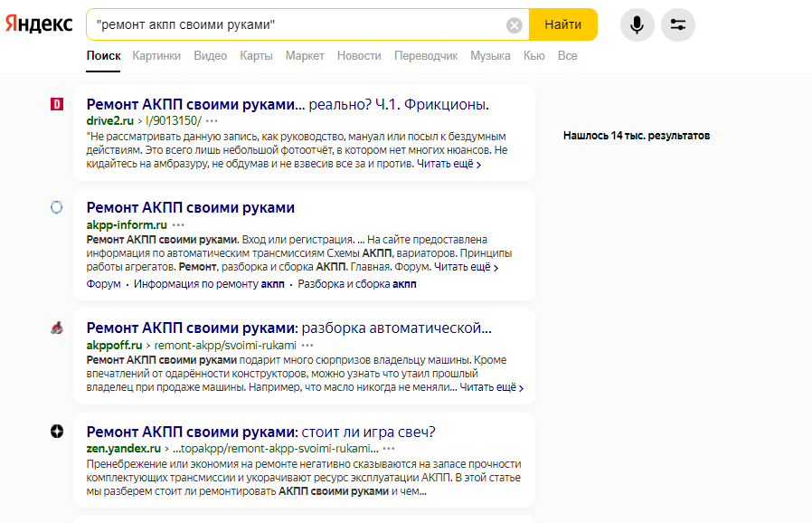Click the akpp-inform.ru favicon
Image resolution: width=812 pixels, height=523 pixels.
point(57,207)
